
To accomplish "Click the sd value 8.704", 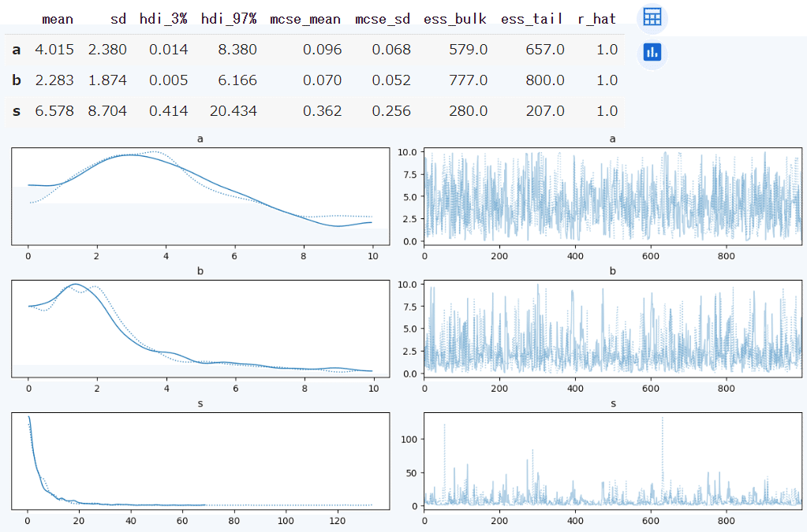I will [107, 112].
